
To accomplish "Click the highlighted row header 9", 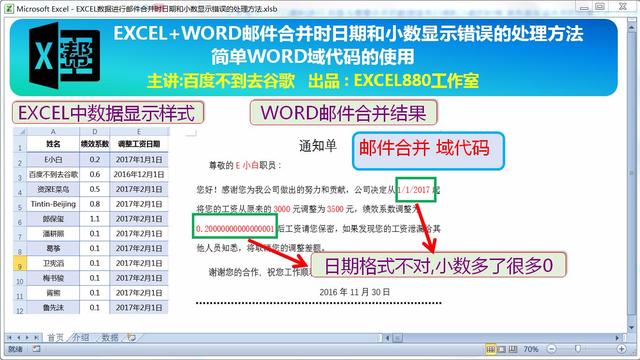I will point(20,263).
